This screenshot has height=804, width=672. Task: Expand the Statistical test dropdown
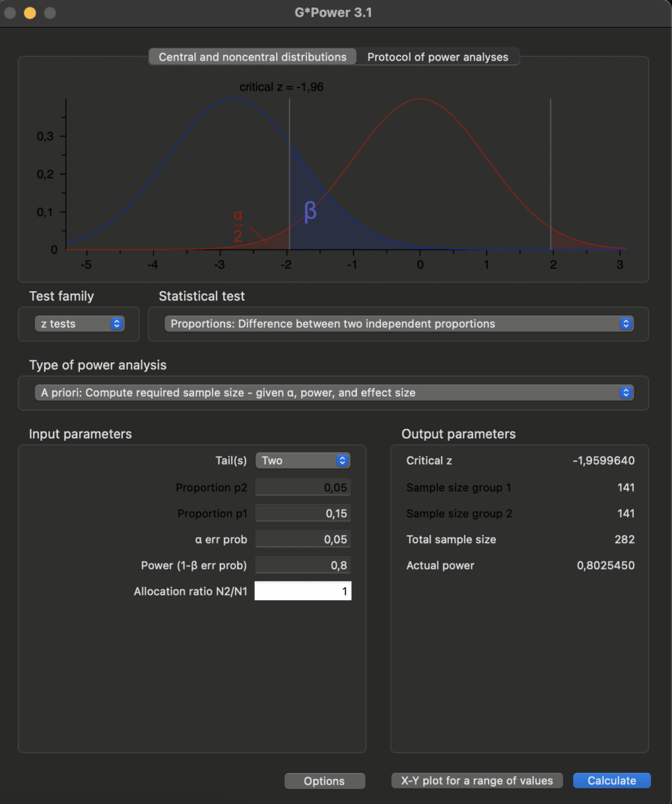[398, 323]
